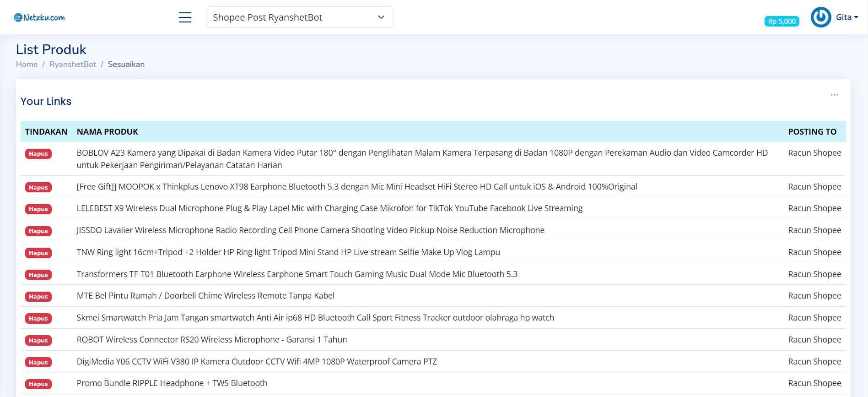This screenshot has width=868, height=397.
Task: Delete the TNW Ring light product
Action: (38, 253)
